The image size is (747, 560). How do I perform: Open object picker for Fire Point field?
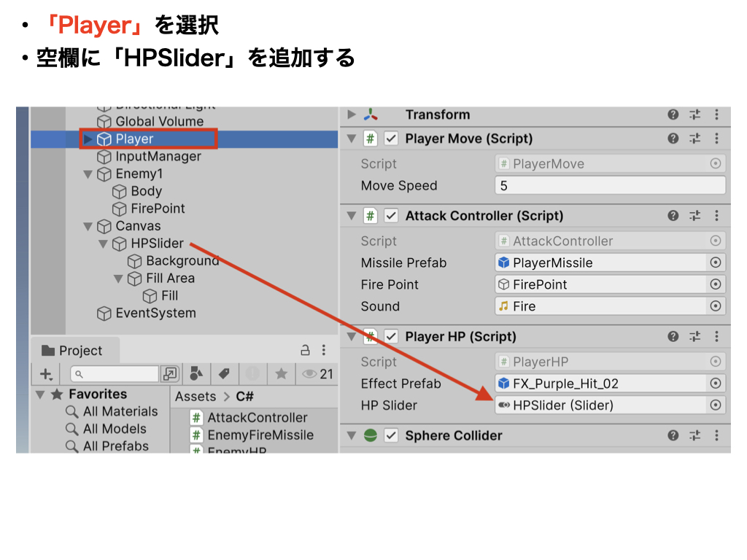[716, 284]
